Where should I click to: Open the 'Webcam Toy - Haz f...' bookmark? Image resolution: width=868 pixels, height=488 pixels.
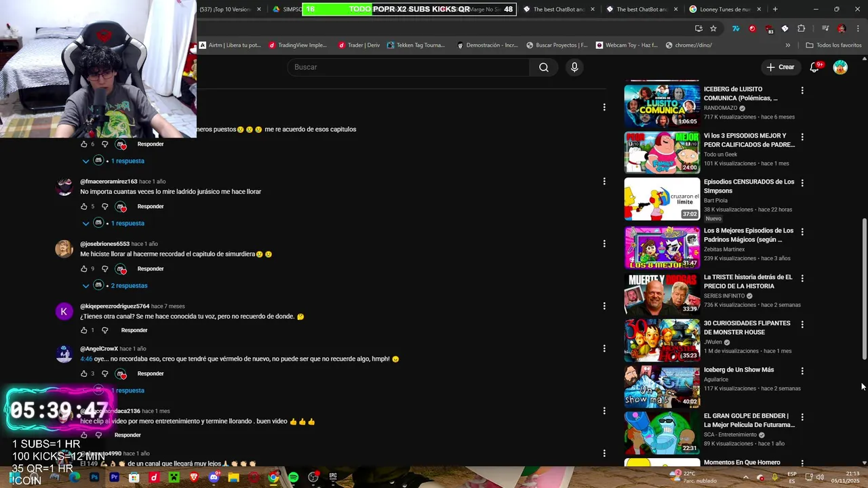pos(627,45)
